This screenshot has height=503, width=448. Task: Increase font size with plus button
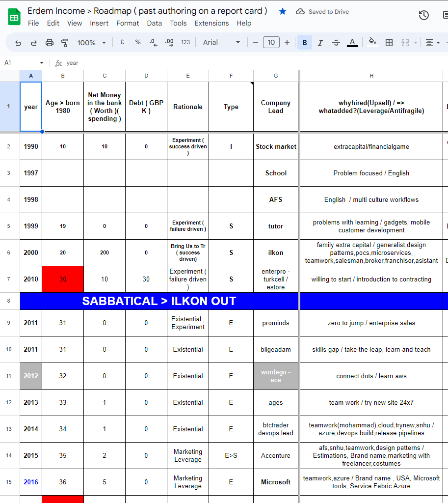click(x=287, y=42)
